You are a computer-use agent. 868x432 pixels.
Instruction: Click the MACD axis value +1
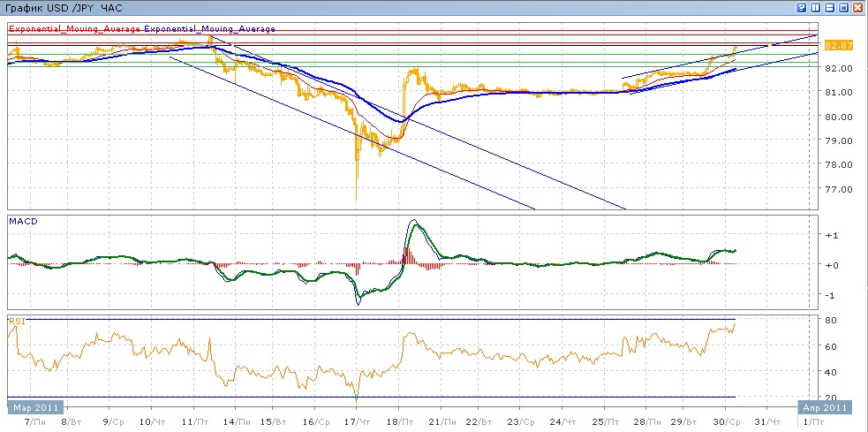pos(832,235)
